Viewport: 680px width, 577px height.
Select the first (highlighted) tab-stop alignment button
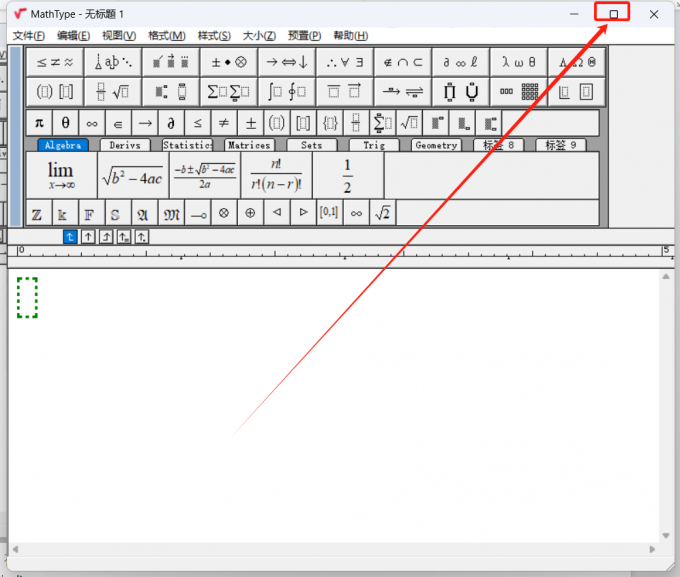(70, 237)
